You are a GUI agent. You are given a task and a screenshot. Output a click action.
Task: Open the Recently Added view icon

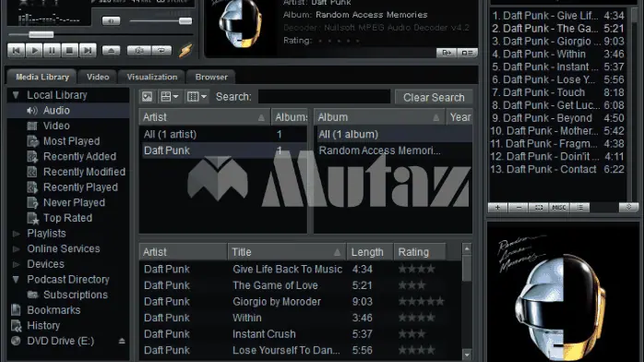(x=32, y=157)
